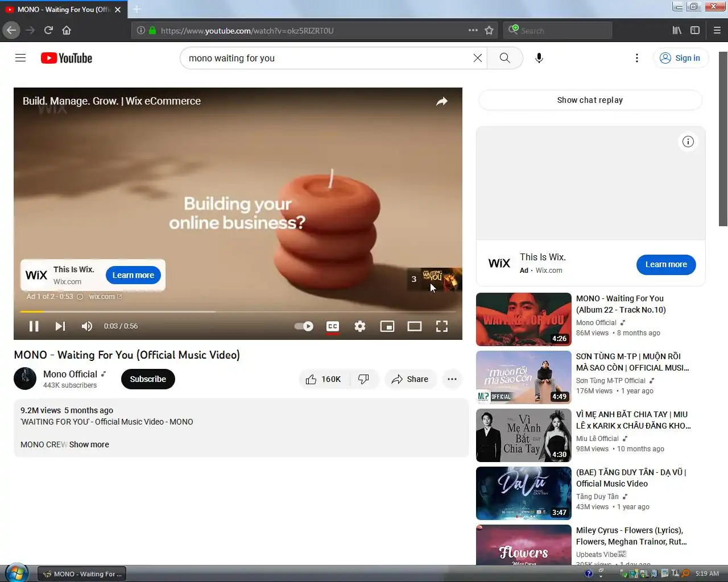
Task: Pause the video playback
Action: 34,326
